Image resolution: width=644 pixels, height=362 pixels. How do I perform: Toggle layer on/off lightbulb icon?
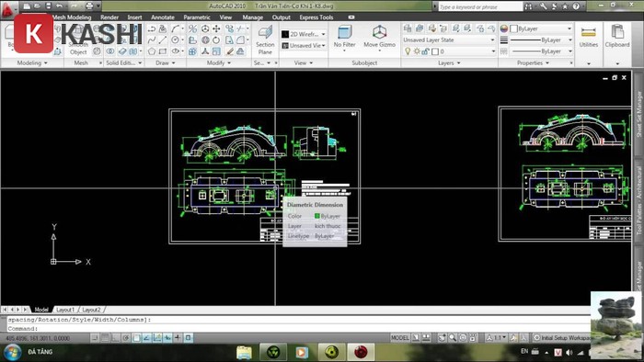pos(408,51)
